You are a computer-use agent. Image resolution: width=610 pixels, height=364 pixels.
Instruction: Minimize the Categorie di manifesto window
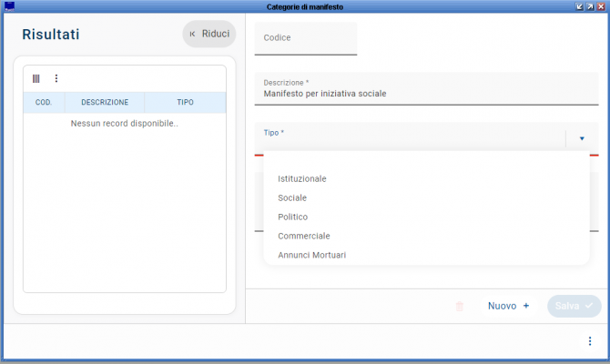[x=579, y=6]
